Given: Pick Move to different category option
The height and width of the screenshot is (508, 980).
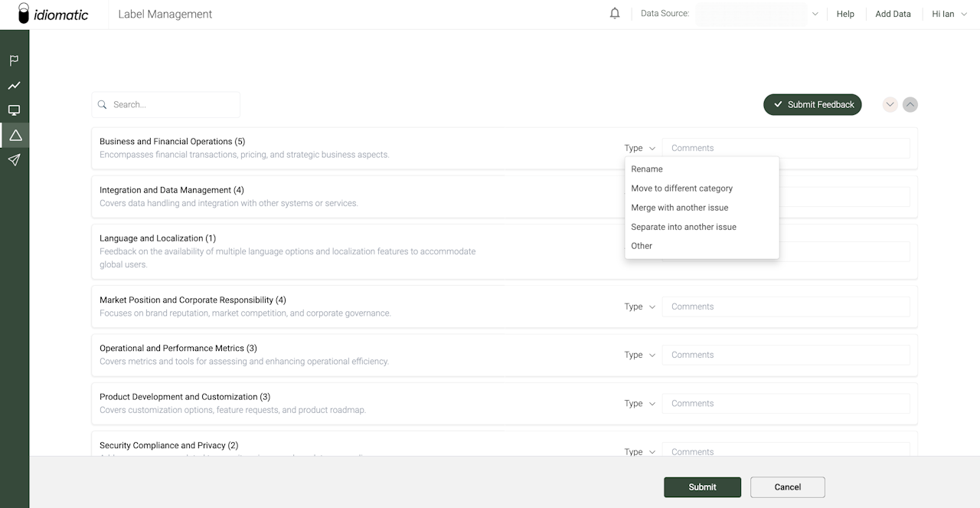Looking at the screenshot, I should (682, 188).
